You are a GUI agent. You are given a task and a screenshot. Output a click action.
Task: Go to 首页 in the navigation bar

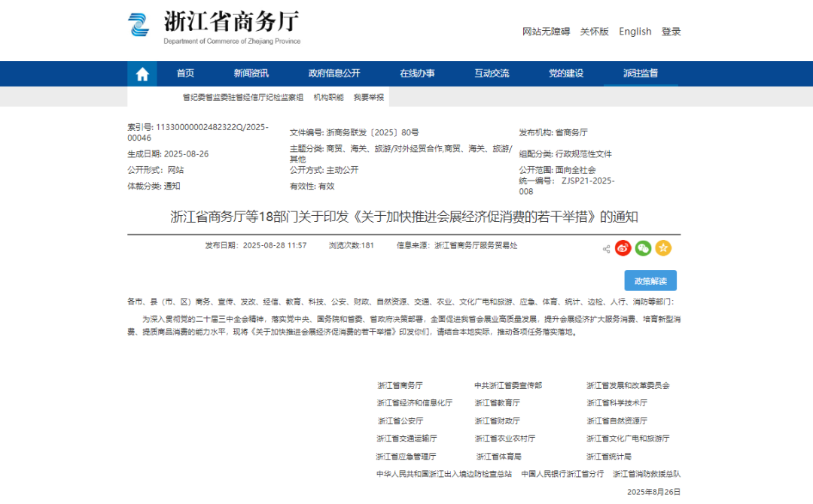(185, 73)
